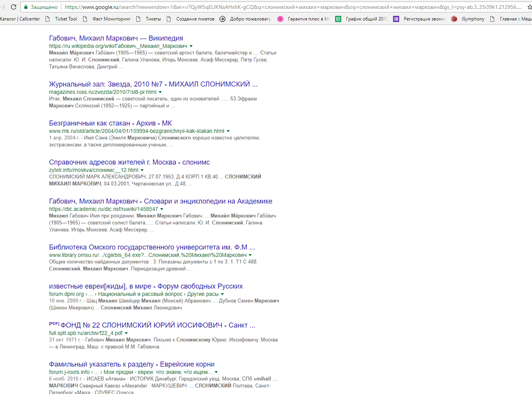This screenshot has height=394, width=532.
Task: Open the известные евреи, в мире forum result
Action: click(146, 286)
